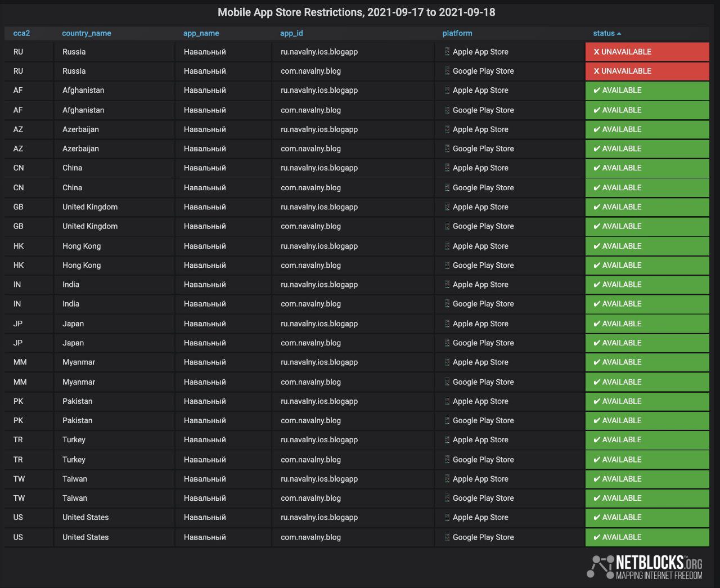The width and height of the screenshot is (720, 588).
Task: Click the TW code in Taiwan's ru.navalny.ios.blogapp row
Action: [x=19, y=479]
